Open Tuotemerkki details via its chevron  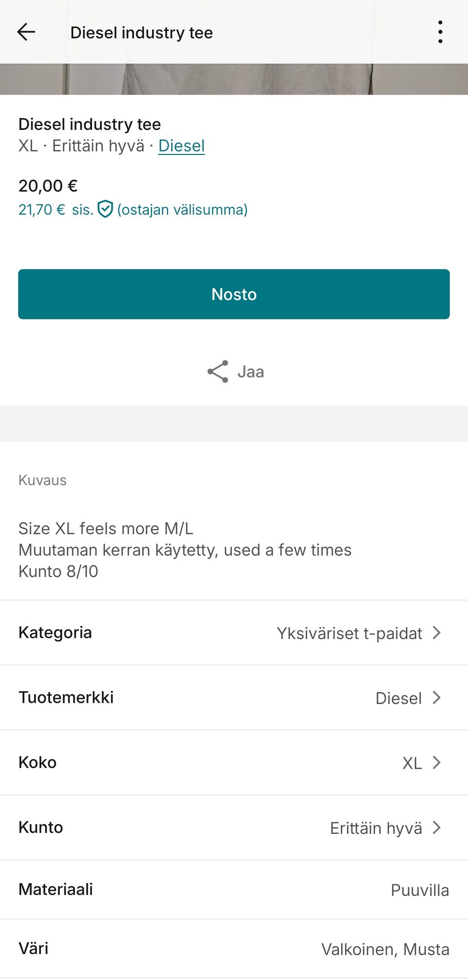click(x=437, y=698)
